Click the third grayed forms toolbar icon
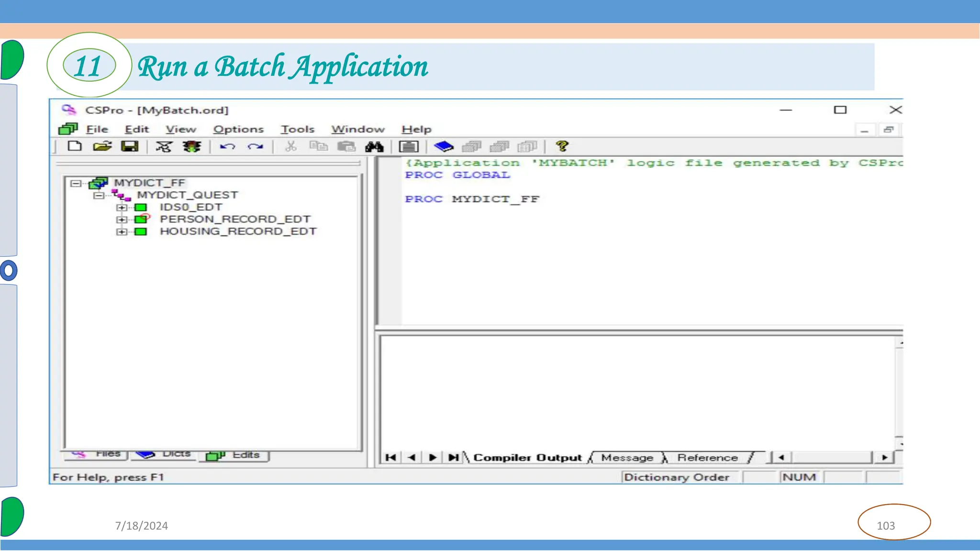This screenshot has height=551, width=980. coord(527,146)
